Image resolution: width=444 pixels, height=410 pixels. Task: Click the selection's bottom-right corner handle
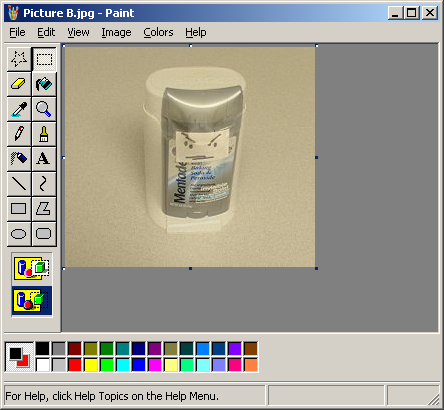pyautogui.click(x=316, y=268)
